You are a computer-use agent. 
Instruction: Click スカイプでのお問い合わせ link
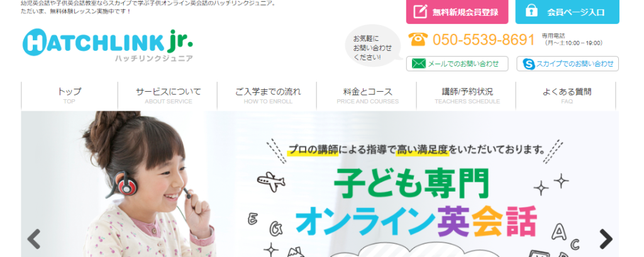[568, 63]
